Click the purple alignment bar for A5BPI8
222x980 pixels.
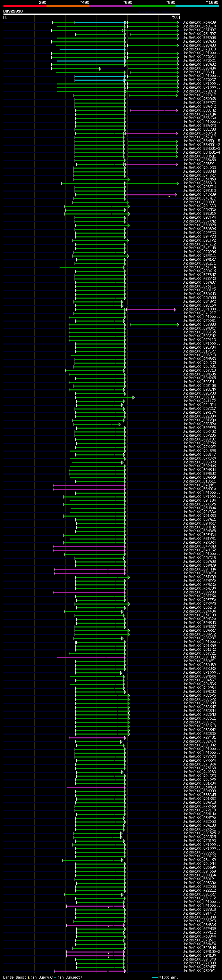[x=151, y=133]
